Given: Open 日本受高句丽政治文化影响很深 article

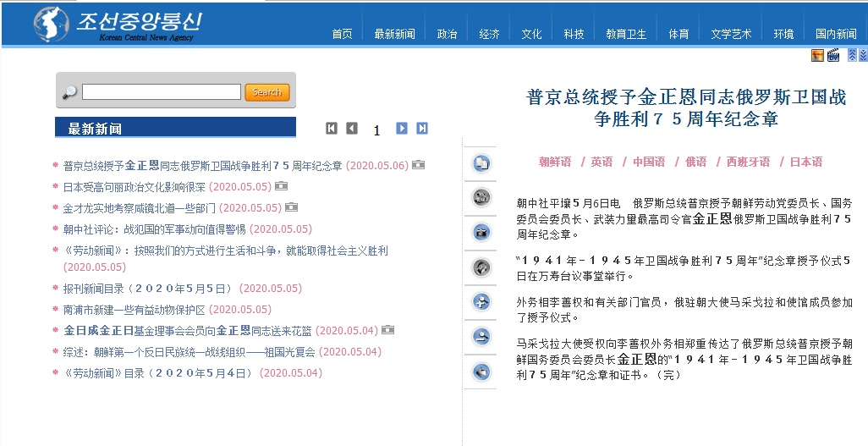Looking at the screenshot, I should (x=134, y=186).
